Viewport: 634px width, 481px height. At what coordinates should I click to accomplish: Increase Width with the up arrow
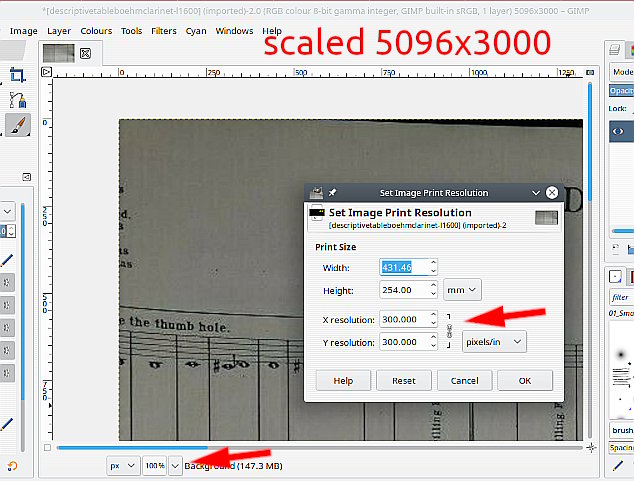click(x=433, y=262)
